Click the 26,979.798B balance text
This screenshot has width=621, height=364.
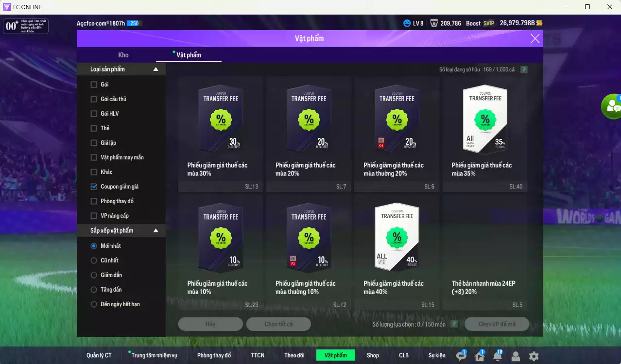pyautogui.click(x=517, y=23)
